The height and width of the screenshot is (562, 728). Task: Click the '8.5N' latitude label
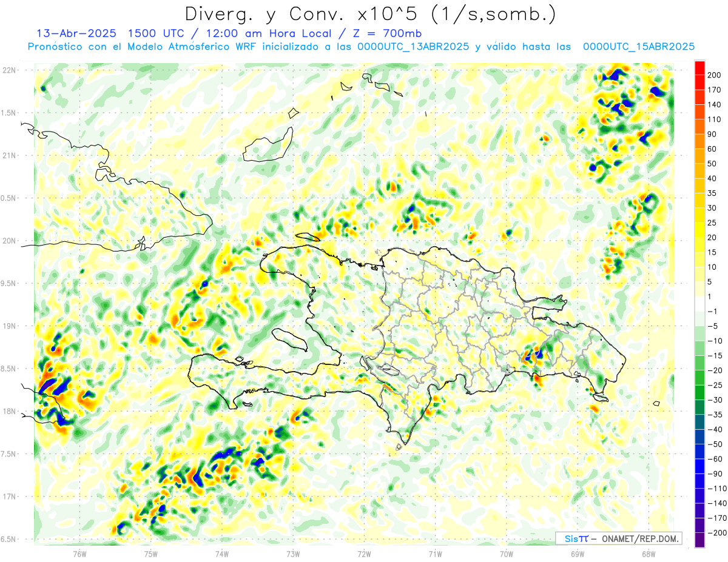tap(8, 369)
